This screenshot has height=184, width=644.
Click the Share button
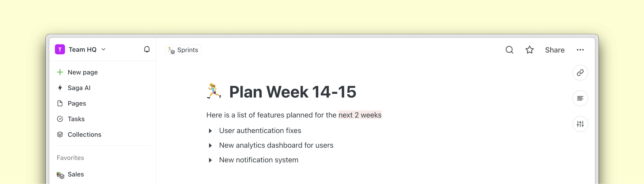click(554, 50)
